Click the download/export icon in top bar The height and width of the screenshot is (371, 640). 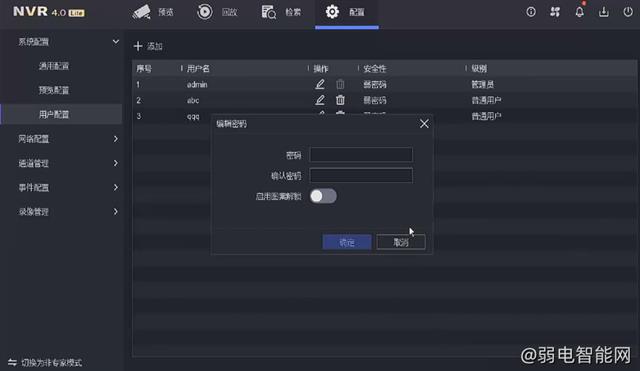(x=604, y=12)
